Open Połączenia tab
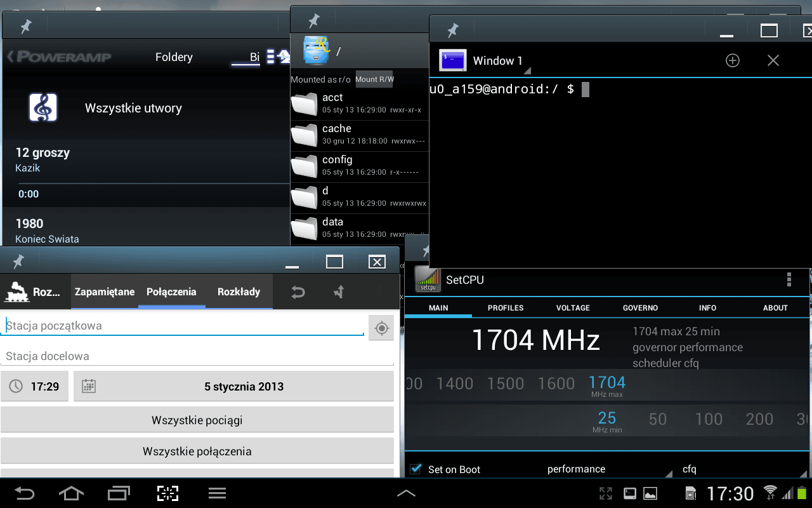The image size is (812, 508). (171, 292)
